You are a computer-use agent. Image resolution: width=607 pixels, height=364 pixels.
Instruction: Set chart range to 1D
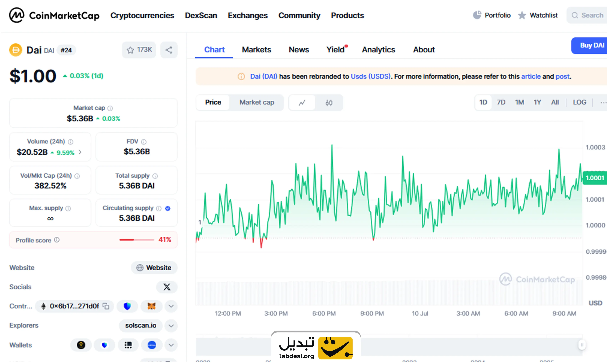[483, 102]
